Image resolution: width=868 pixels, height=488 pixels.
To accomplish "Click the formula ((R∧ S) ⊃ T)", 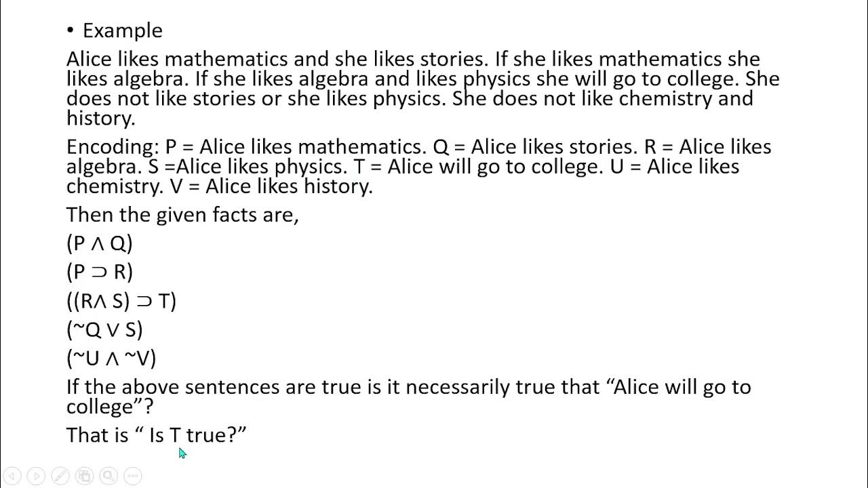I will coord(121,301).
